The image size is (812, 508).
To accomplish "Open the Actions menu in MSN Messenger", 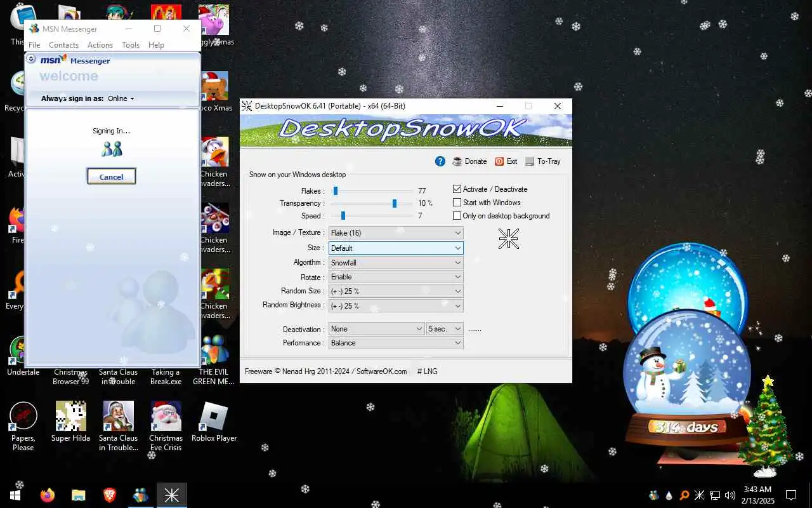I will [x=100, y=45].
